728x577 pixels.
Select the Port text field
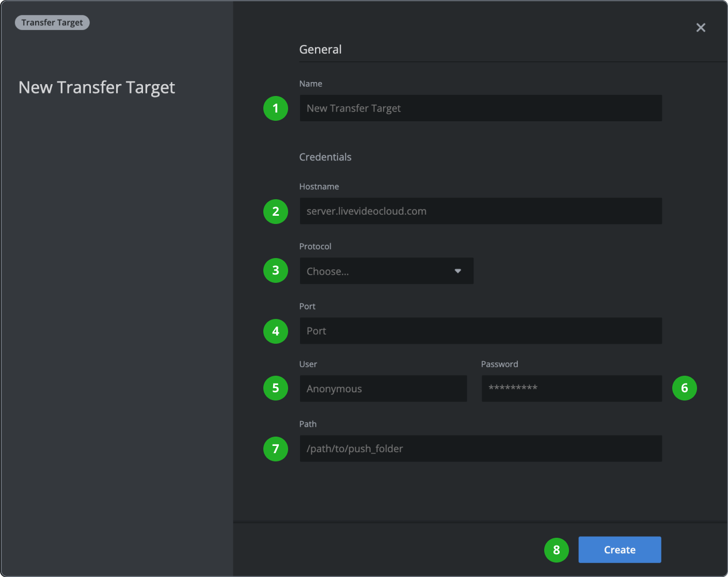click(480, 331)
